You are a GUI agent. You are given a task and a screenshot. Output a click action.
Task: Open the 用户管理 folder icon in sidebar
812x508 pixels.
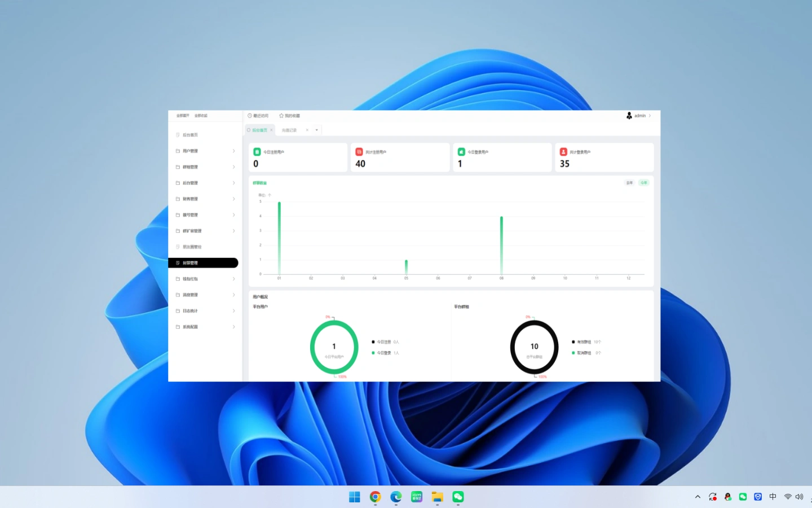click(x=178, y=151)
